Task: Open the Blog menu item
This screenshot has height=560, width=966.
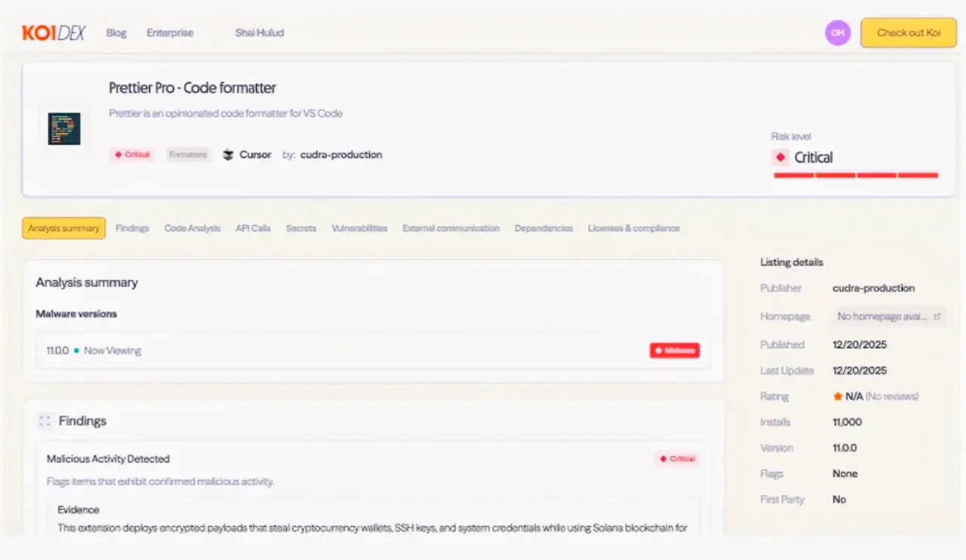Action: click(116, 33)
